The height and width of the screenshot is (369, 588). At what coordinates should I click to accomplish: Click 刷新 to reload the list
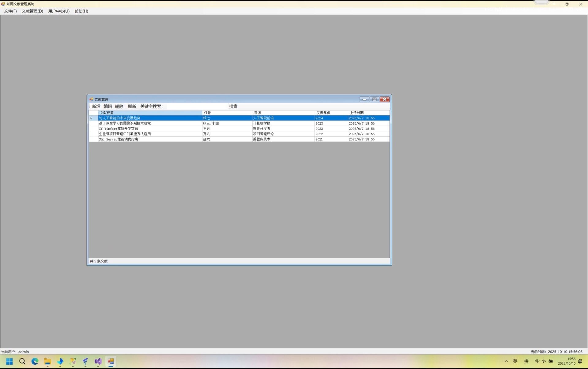(132, 106)
